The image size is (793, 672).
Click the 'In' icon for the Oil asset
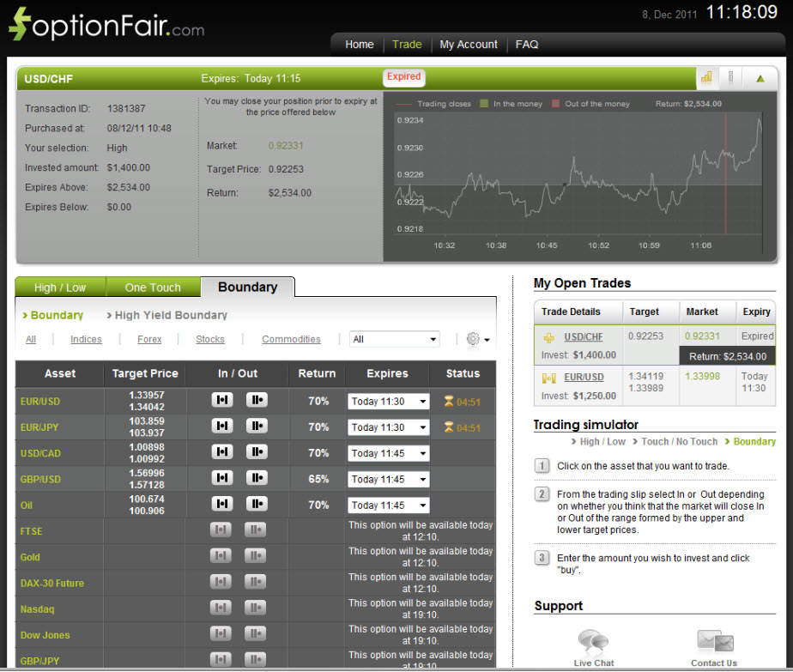tap(221, 505)
